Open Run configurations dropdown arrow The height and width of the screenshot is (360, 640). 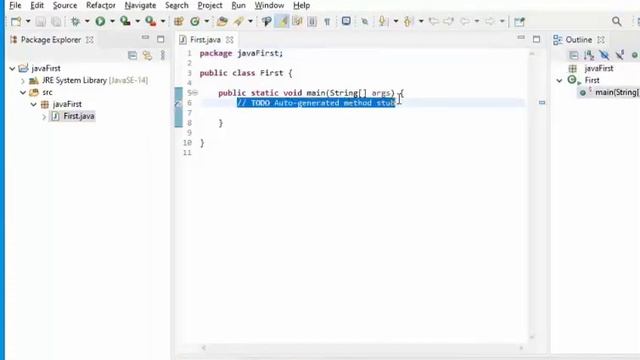(112, 21)
